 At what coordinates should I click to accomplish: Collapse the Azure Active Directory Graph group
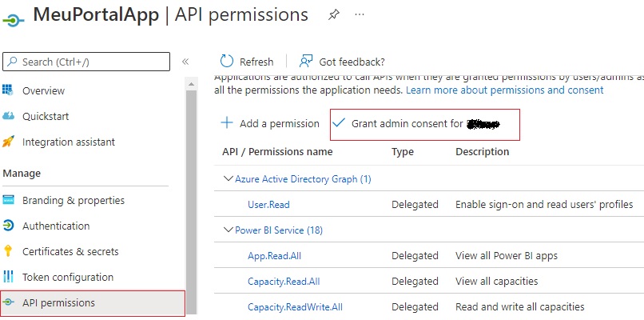pos(229,179)
